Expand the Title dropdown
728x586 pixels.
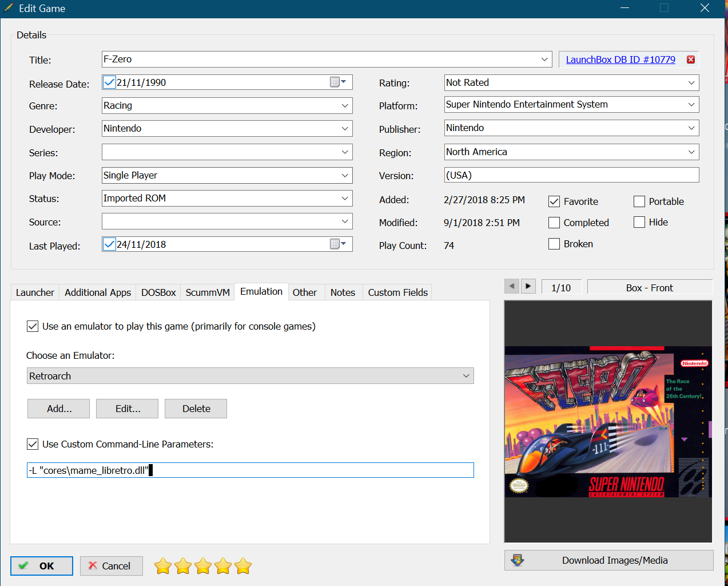point(544,60)
